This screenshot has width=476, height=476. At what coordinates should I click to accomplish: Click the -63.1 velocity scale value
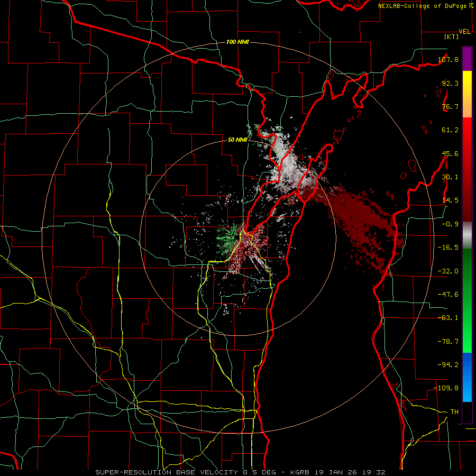pos(448,318)
